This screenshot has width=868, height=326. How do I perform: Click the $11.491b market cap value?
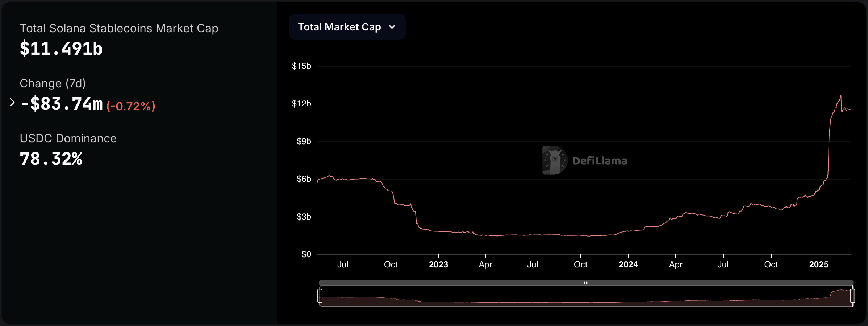[x=61, y=49]
